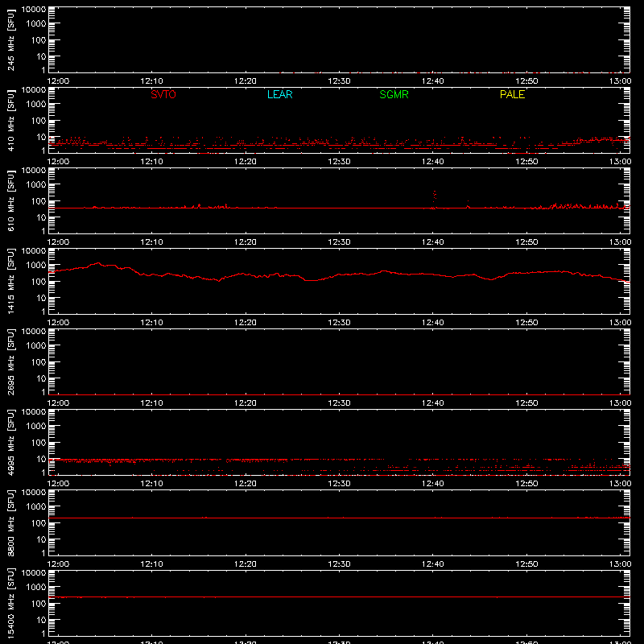Click the 12:30 time label under 1415 MHz panel

(x=339, y=323)
